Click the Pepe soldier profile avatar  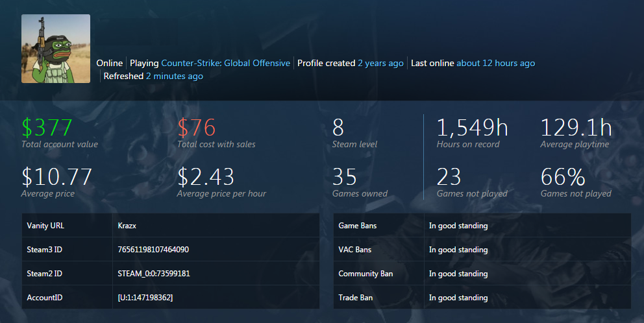pyautogui.click(x=56, y=49)
